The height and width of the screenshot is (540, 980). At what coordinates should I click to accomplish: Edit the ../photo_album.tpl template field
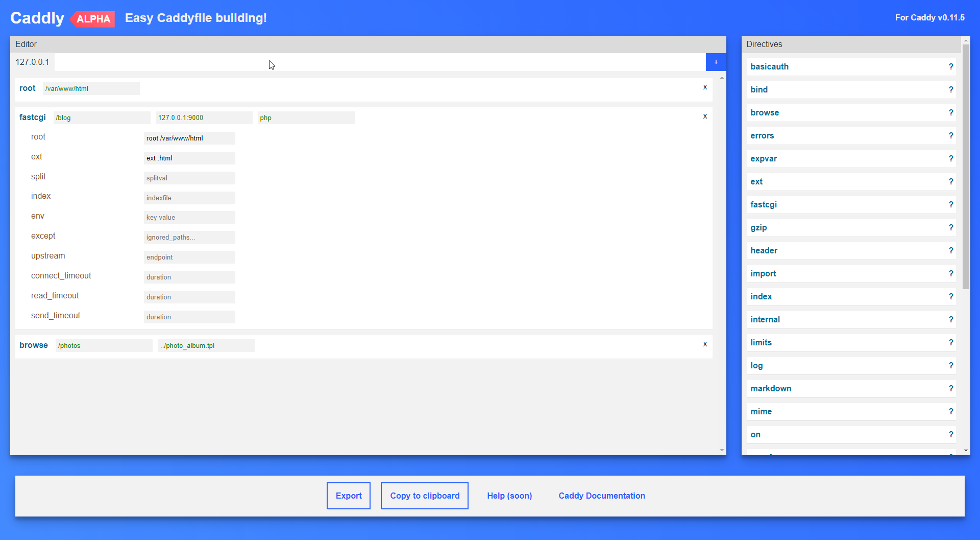[206, 345]
